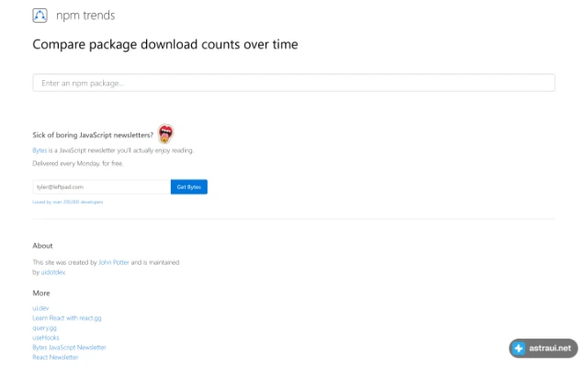Screen dimensions: 588x368
Task: Open the npm trends site title
Action: click(85, 16)
